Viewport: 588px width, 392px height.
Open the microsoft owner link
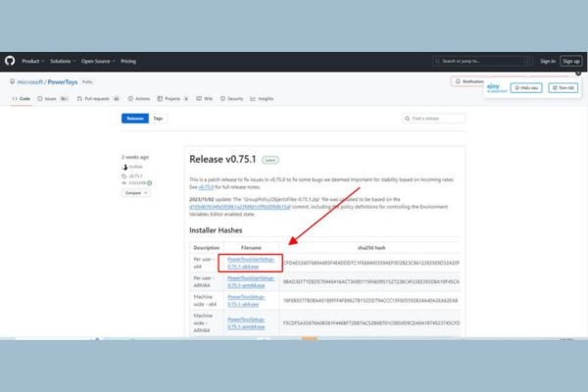pos(30,81)
